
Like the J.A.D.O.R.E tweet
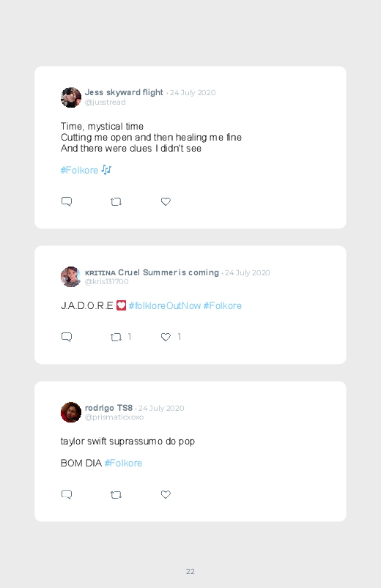(166, 337)
